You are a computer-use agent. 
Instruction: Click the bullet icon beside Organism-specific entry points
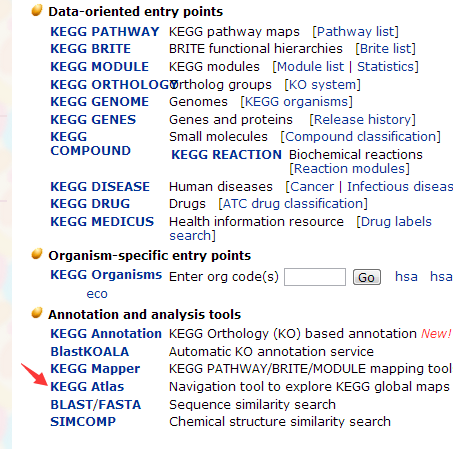[37, 254]
